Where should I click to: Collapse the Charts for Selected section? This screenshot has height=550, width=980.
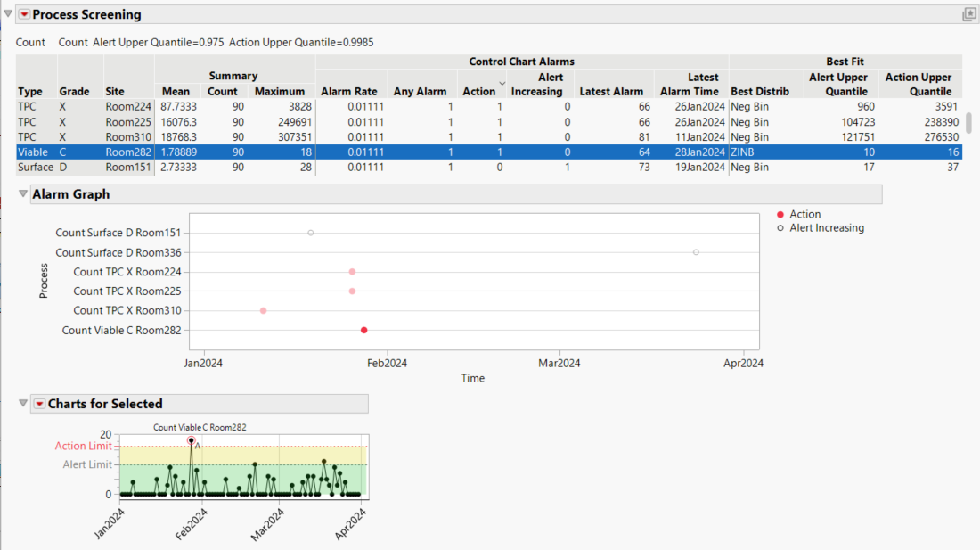click(x=23, y=403)
